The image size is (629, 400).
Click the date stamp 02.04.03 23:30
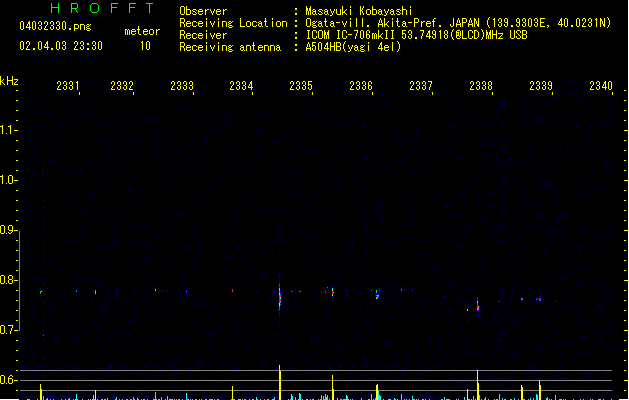[x=61, y=46]
